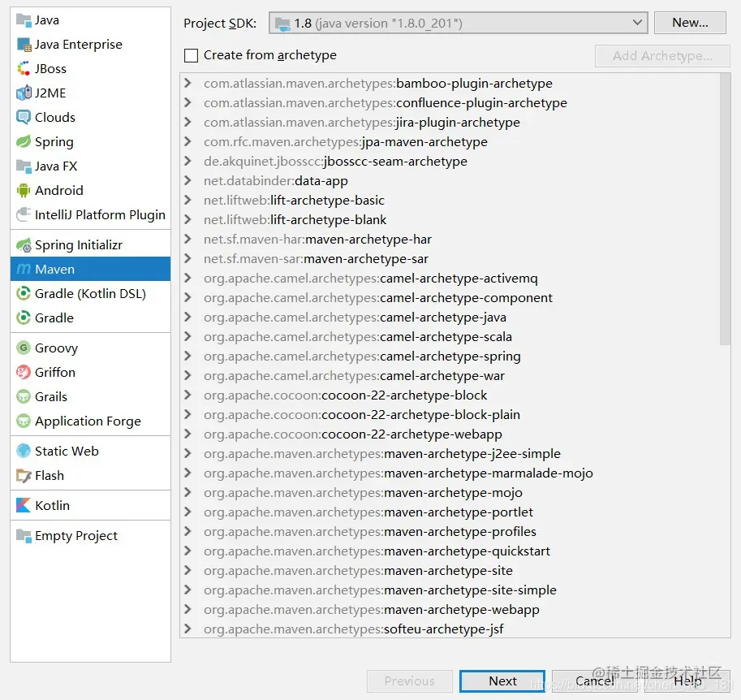The width and height of the screenshot is (741, 700).
Task: Click the plain Gradle icon
Action: pos(24,318)
